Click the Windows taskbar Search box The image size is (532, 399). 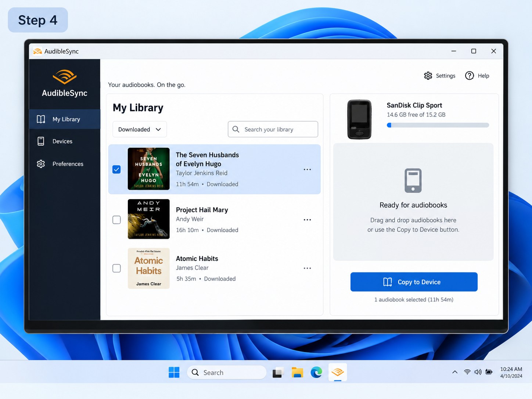pos(227,372)
